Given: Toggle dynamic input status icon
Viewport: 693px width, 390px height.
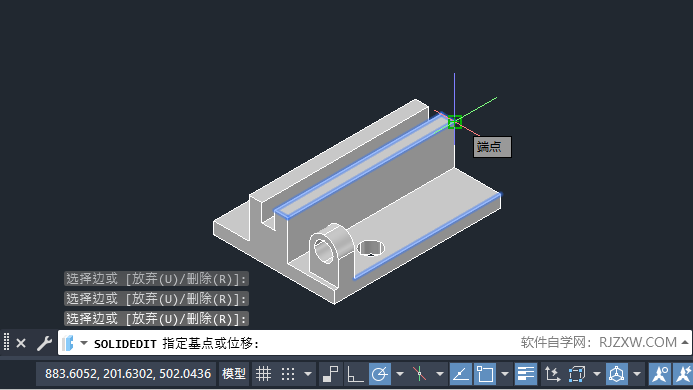Looking at the screenshot, I should click(x=330, y=374).
